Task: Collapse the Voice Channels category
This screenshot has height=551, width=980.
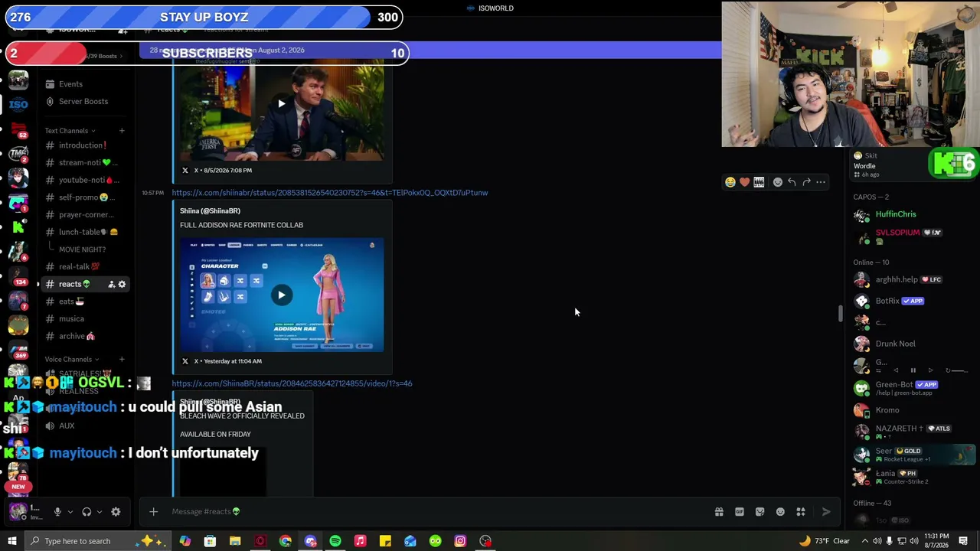Action: (x=71, y=360)
